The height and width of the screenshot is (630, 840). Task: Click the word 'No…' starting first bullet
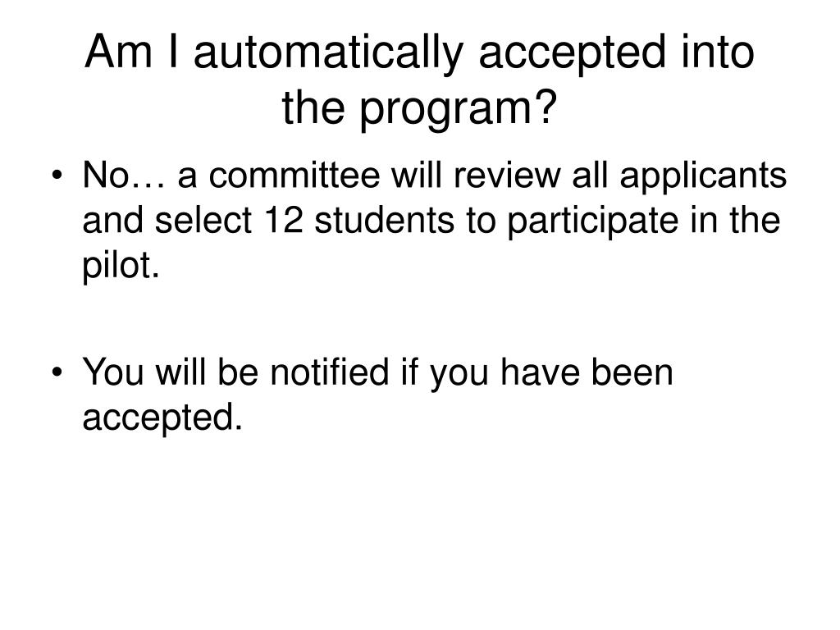(x=123, y=176)
